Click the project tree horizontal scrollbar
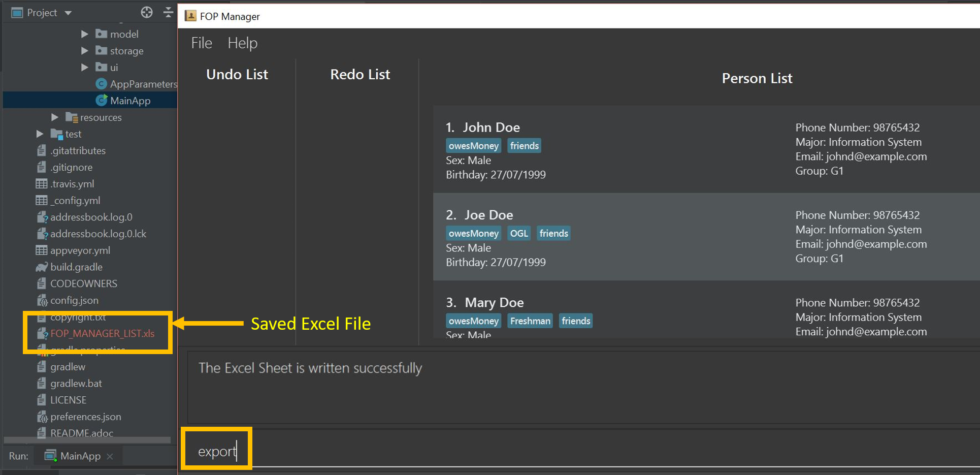 pos(87,440)
